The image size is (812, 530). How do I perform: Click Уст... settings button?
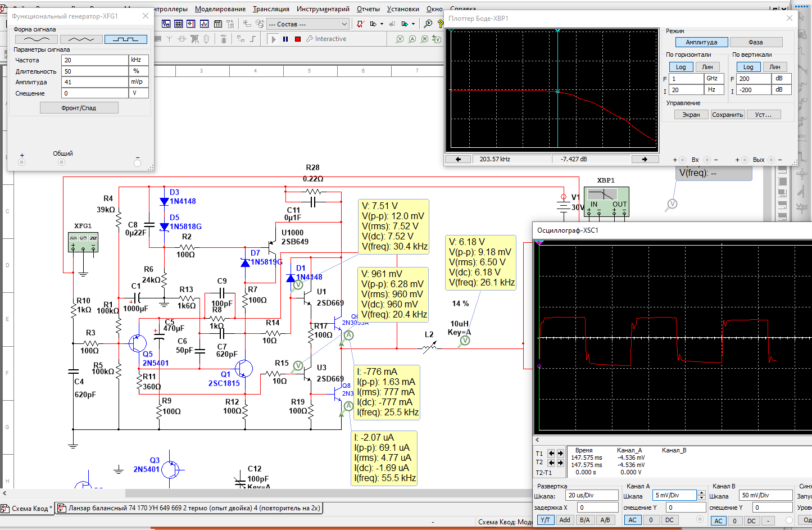pyautogui.click(x=764, y=115)
